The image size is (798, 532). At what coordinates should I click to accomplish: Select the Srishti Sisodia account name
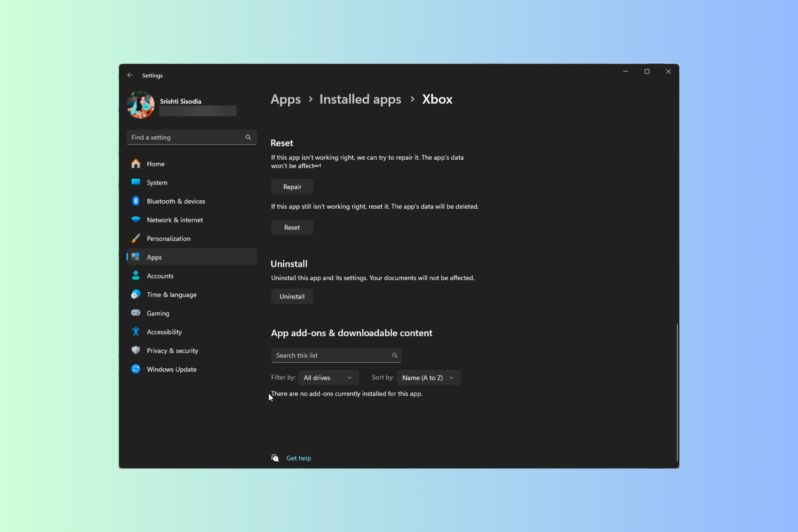pos(180,101)
